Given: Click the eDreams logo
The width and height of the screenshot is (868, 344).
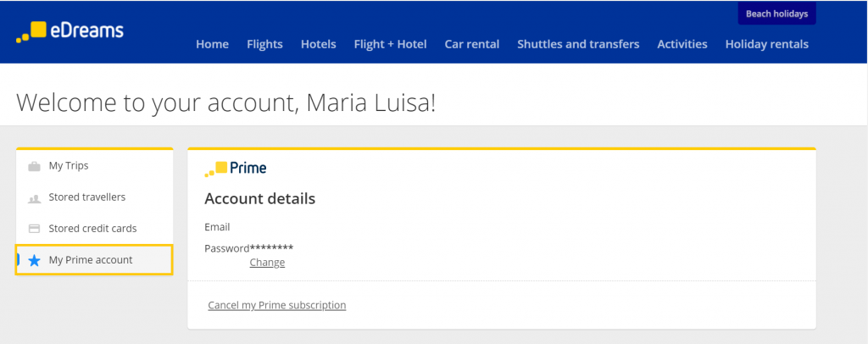Looking at the screenshot, I should tap(70, 31).
